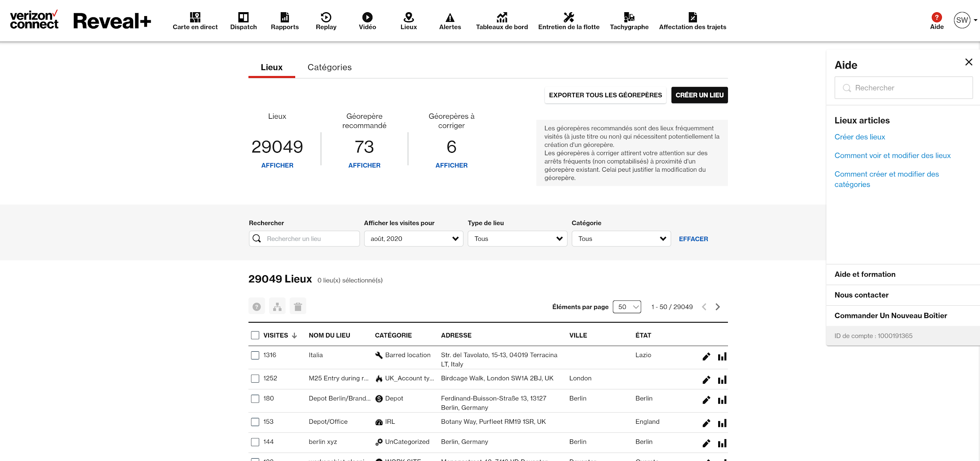980x461 pixels.
Task: Edit the Depot Berlin/Brand place
Action: tap(706, 400)
